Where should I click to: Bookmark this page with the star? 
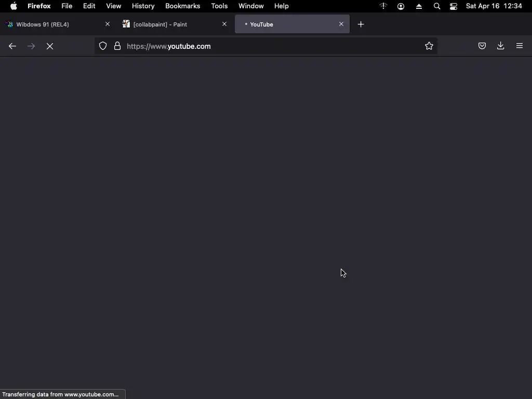point(429,46)
